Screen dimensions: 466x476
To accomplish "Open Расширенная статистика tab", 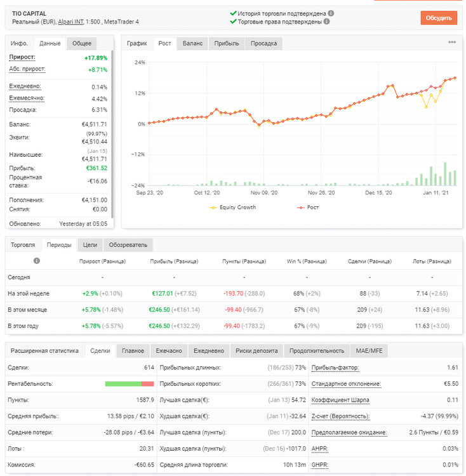I will point(44,351).
